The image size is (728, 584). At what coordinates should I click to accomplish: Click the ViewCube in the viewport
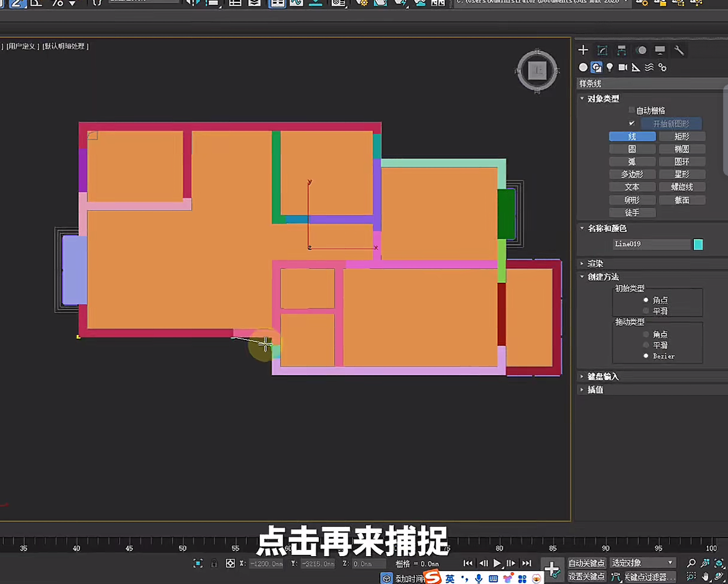tap(537, 71)
